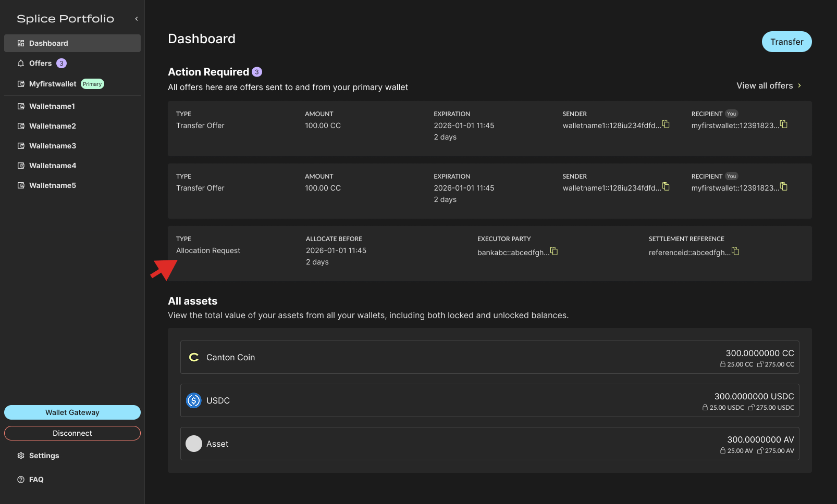Viewport: 837px width, 504px height.
Task: Click the first offer's Transfer Offer type text
Action: point(200,125)
